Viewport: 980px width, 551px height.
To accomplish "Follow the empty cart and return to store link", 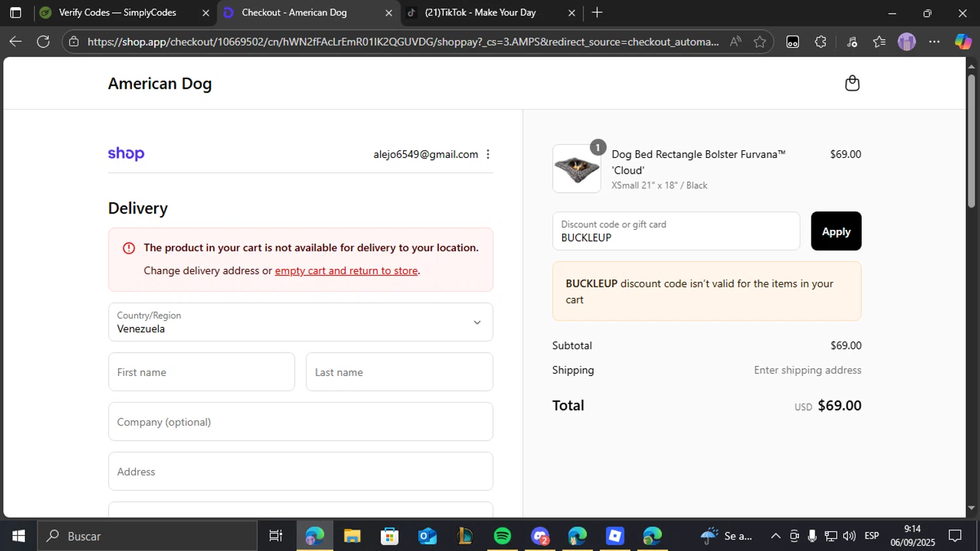I will [x=346, y=270].
